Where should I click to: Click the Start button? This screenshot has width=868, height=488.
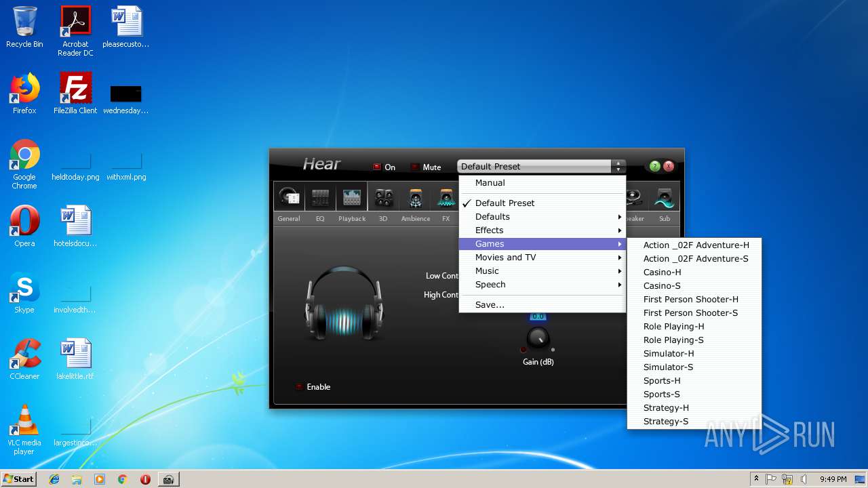pyautogui.click(x=19, y=479)
